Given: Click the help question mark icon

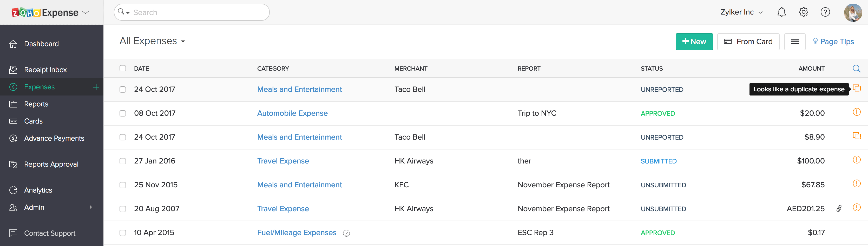Looking at the screenshot, I should (x=825, y=12).
